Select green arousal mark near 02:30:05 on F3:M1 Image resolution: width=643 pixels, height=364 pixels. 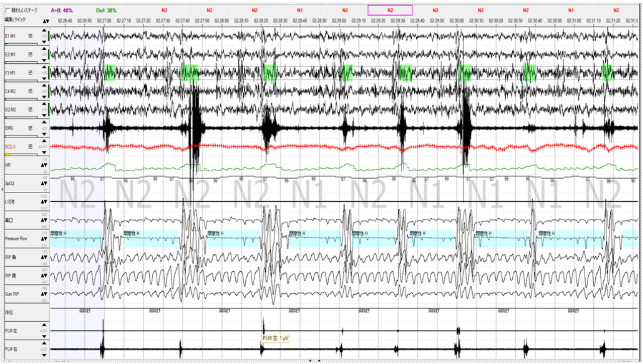click(x=465, y=73)
